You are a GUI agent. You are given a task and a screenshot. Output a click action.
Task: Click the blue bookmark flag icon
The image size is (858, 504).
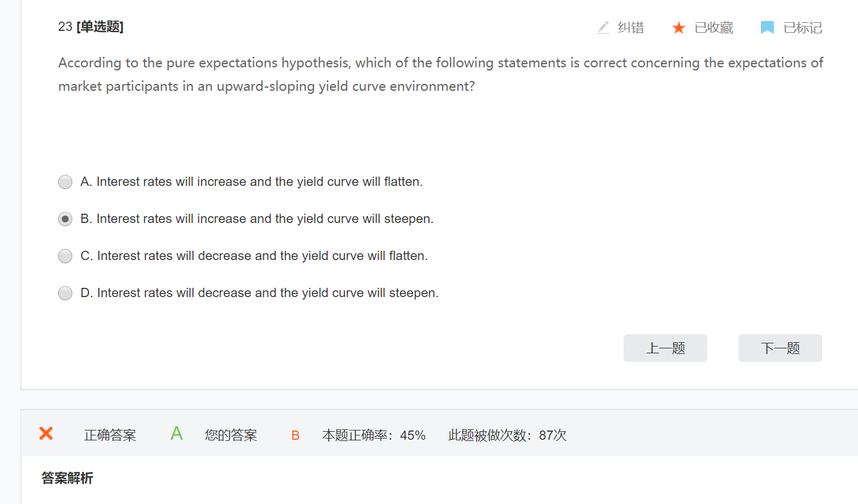pos(767,28)
